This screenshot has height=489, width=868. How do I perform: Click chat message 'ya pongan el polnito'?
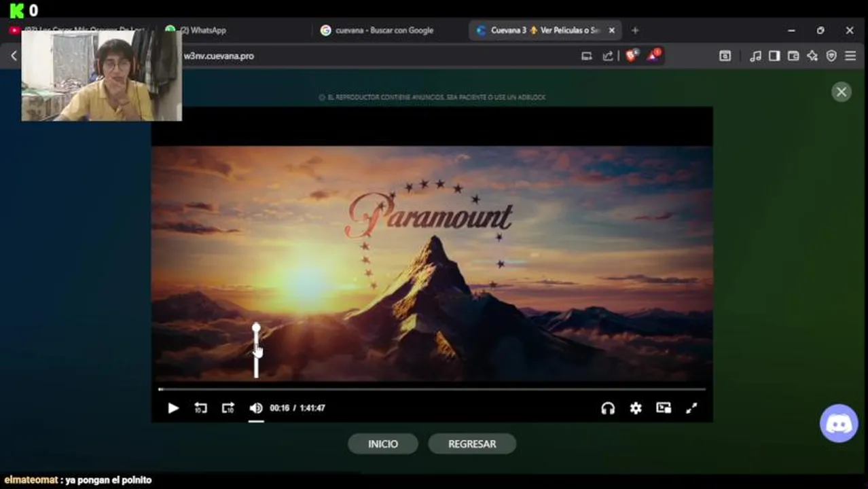[x=109, y=480]
